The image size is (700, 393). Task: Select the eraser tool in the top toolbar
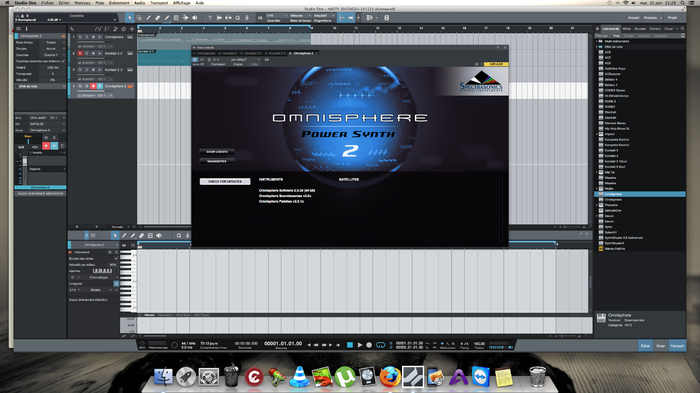pos(158,18)
